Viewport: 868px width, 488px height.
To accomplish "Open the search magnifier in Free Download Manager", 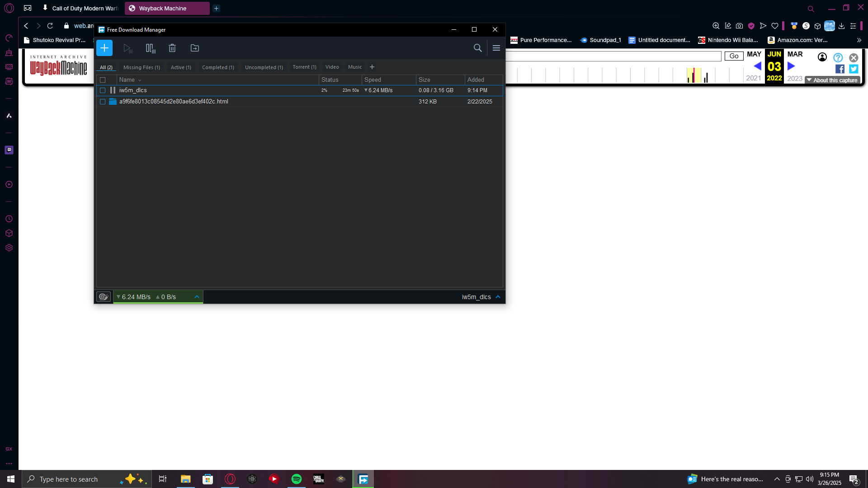I will tap(477, 48).
